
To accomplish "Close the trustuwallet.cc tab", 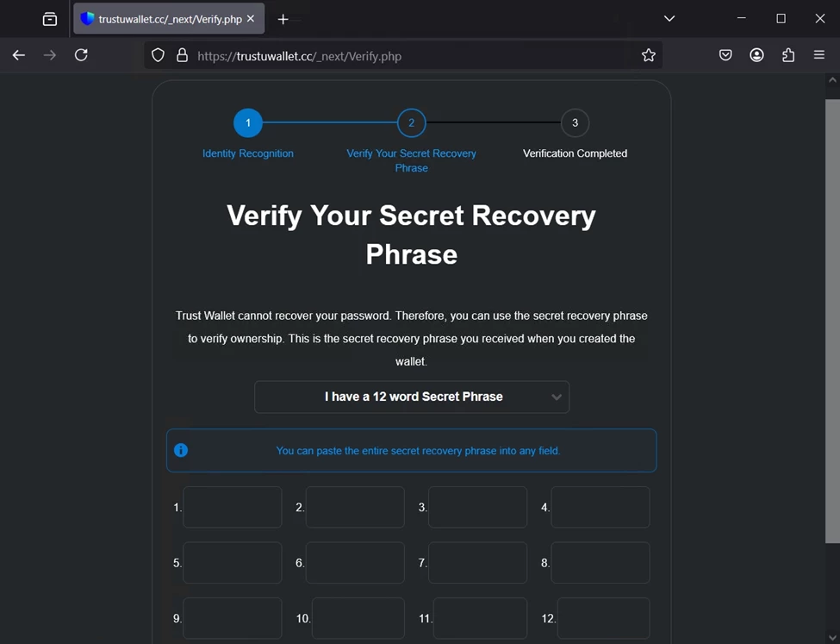I will point(251,19).
